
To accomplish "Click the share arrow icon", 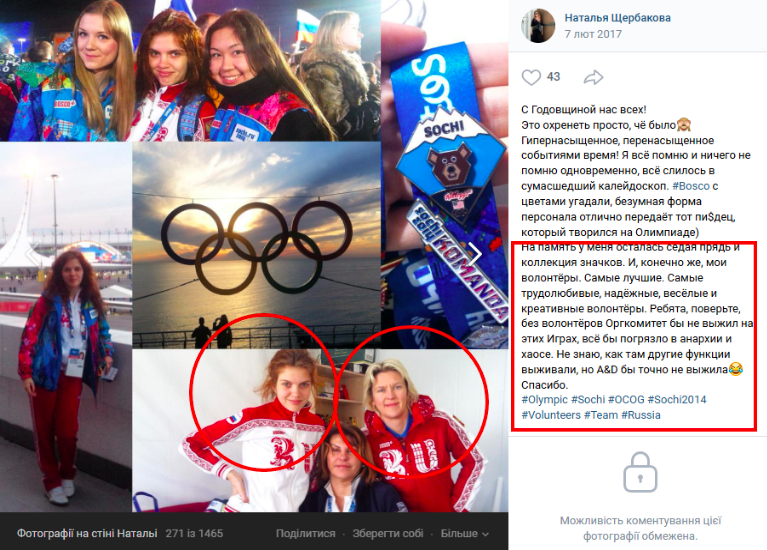I will (x=593, y=77).
